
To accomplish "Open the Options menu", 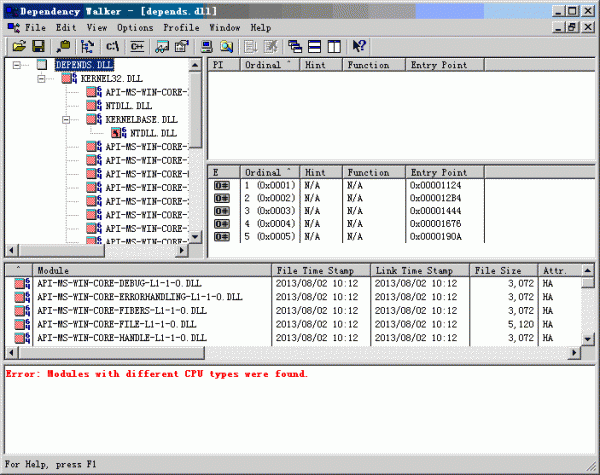I will (135, 28).
